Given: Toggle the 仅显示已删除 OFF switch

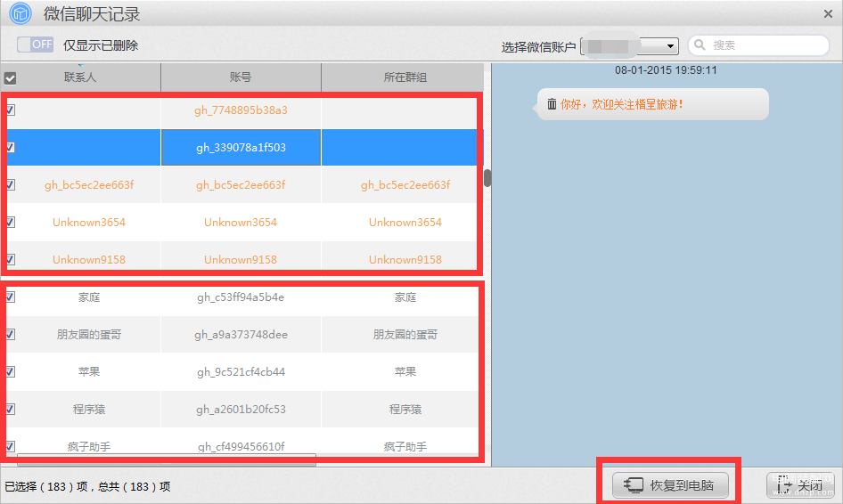Looking at the screenshot, I should pos(35,45).
